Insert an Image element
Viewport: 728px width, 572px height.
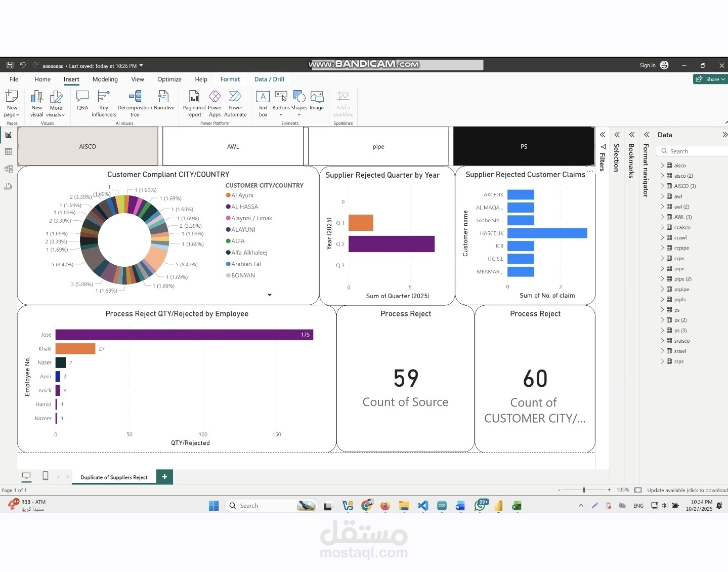(317, 100)
